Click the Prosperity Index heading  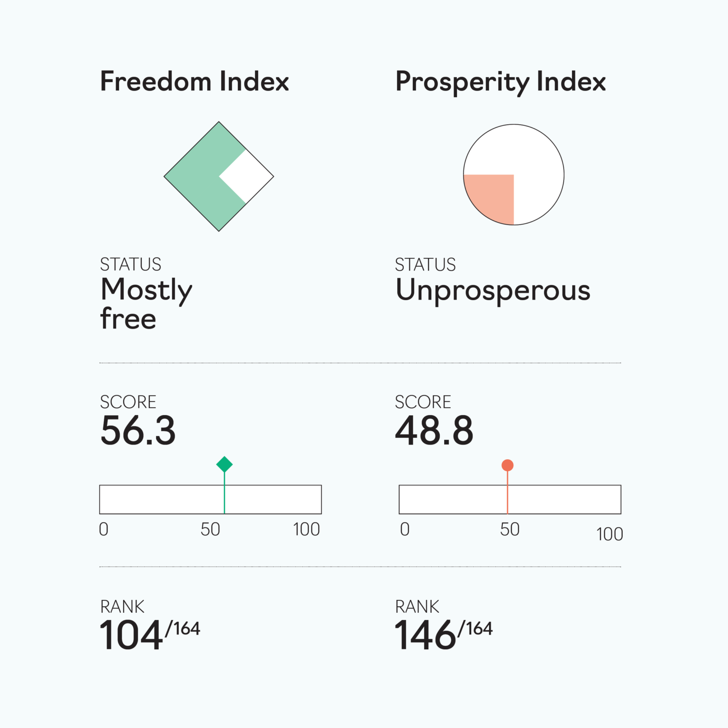click(500, 82)
